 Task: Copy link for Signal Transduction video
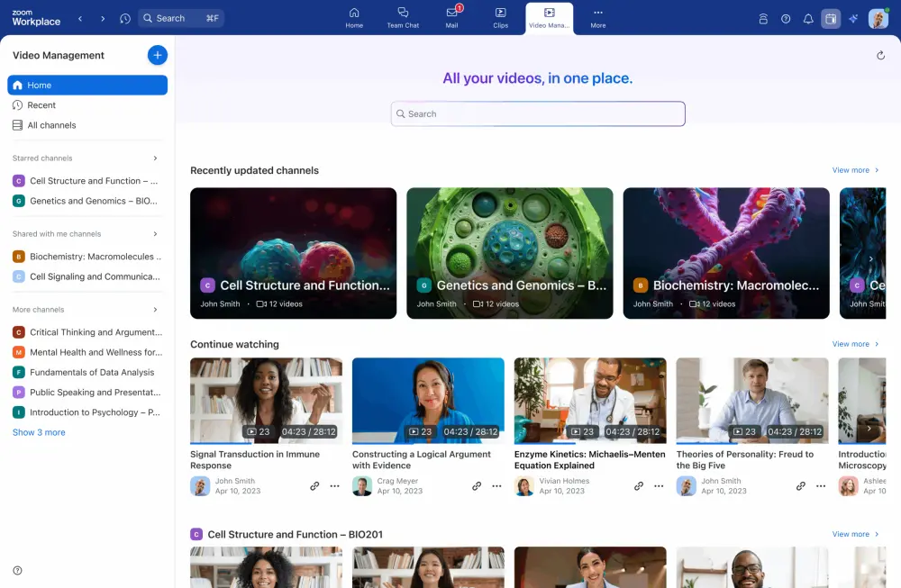click(x=314, y=486)
